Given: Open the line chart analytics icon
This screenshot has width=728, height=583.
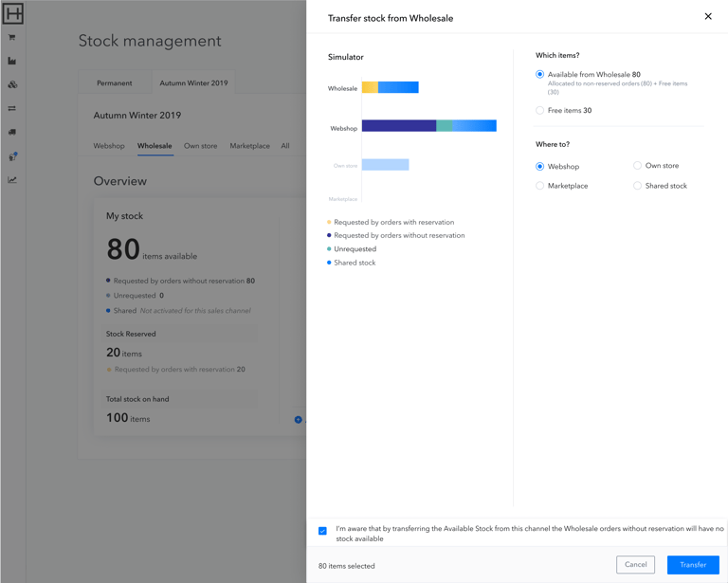Looking at the screenshot, I should tap(12, 180).
